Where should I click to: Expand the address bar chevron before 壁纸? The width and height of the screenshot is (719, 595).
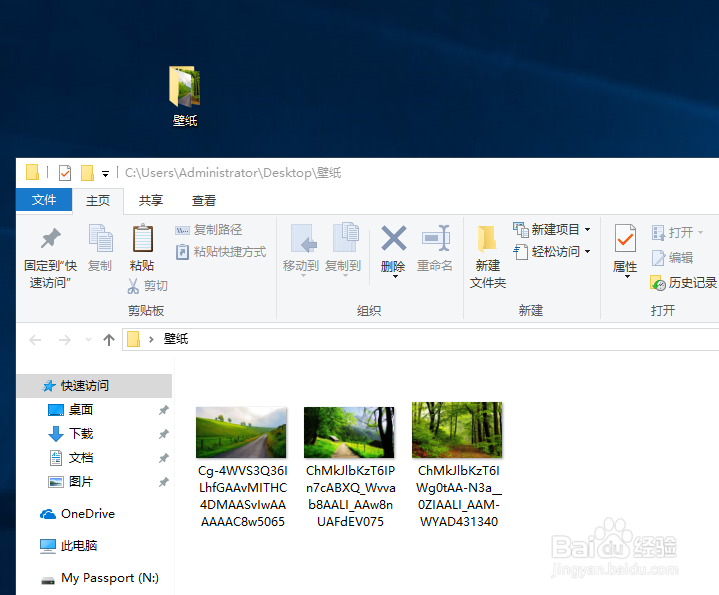tap(151, 340)
